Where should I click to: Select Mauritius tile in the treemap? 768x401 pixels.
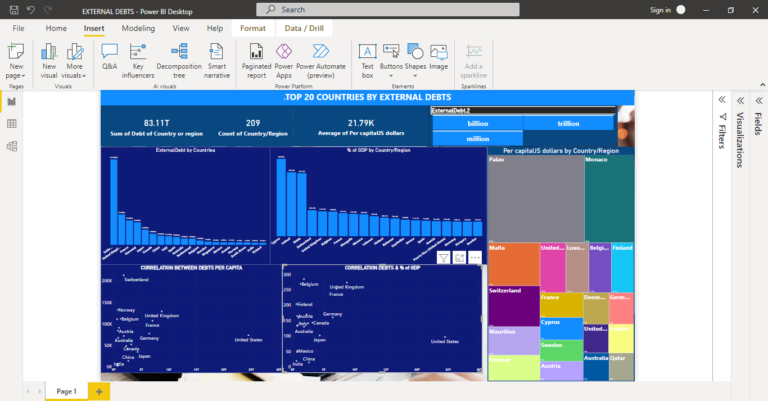point(514,341)
